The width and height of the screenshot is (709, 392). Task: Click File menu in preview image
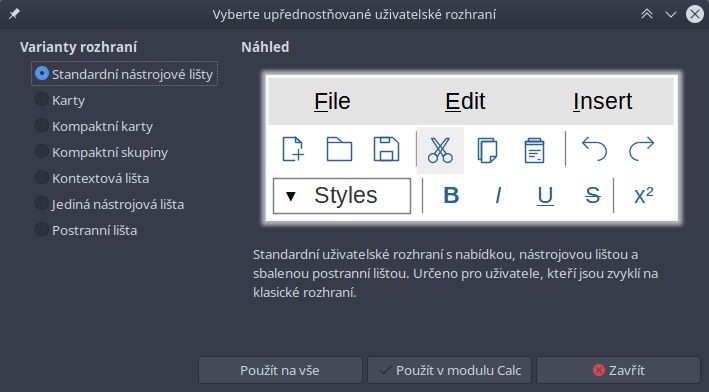332,101
